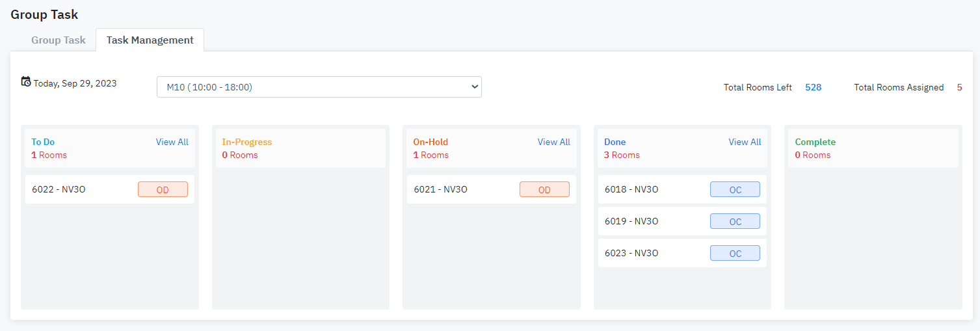This screenshot has height=331, width=980.
Task: Click the Total Rooms Assigned count 5
Action: point(959,87)
